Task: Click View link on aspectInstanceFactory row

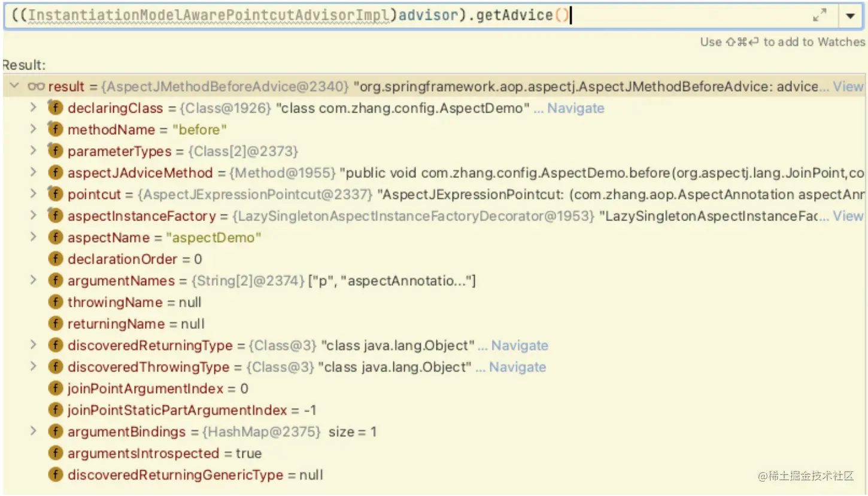Action: [849, 216]
